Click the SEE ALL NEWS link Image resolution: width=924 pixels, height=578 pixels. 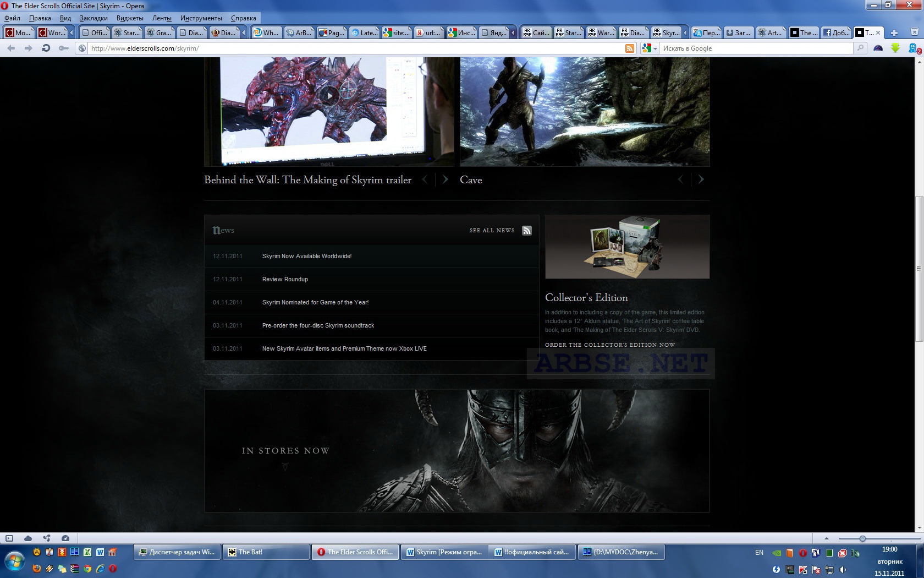[x=492, y=231]
